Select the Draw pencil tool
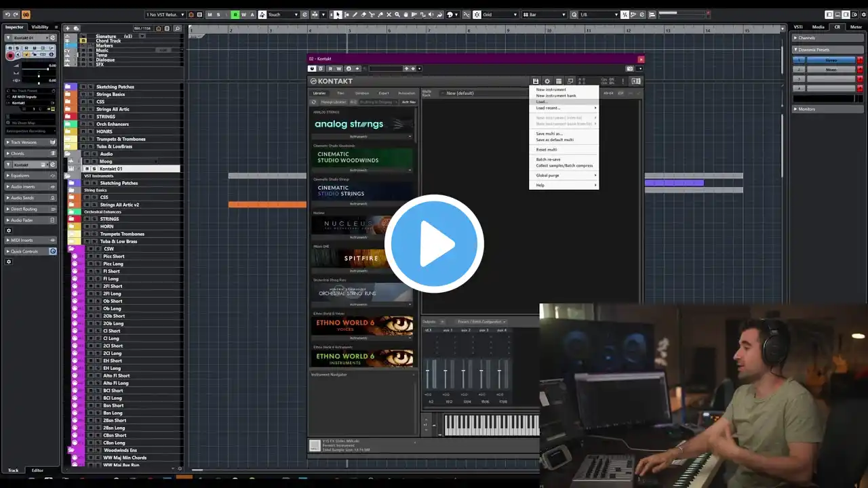Image resolution: width=868 pixels, height=488 pixels. [355, 14]
